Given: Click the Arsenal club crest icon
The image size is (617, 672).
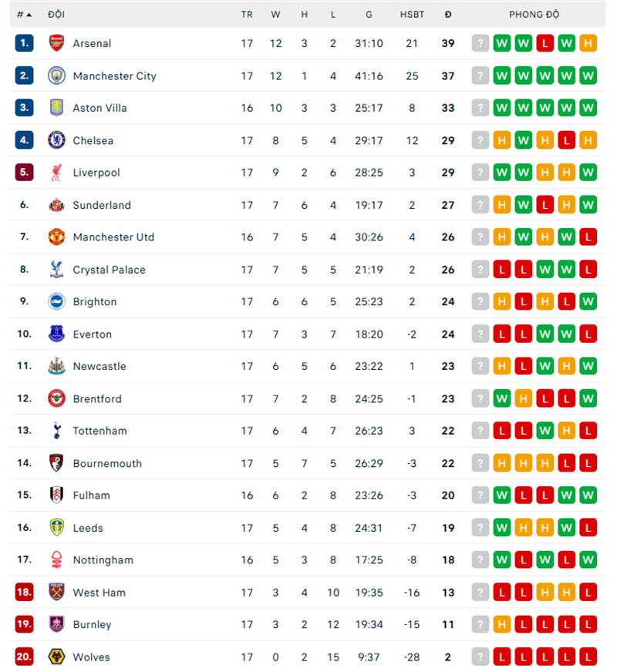Looking at the screenshot, I should [56, 43].
